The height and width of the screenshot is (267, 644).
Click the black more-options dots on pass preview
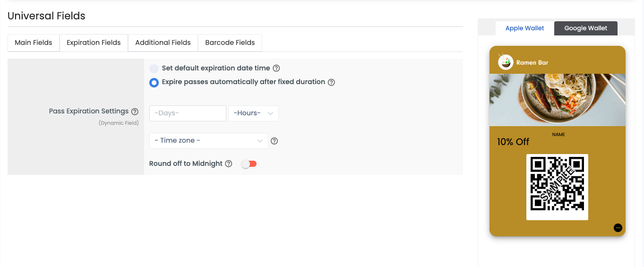click(x=618, y=228)
